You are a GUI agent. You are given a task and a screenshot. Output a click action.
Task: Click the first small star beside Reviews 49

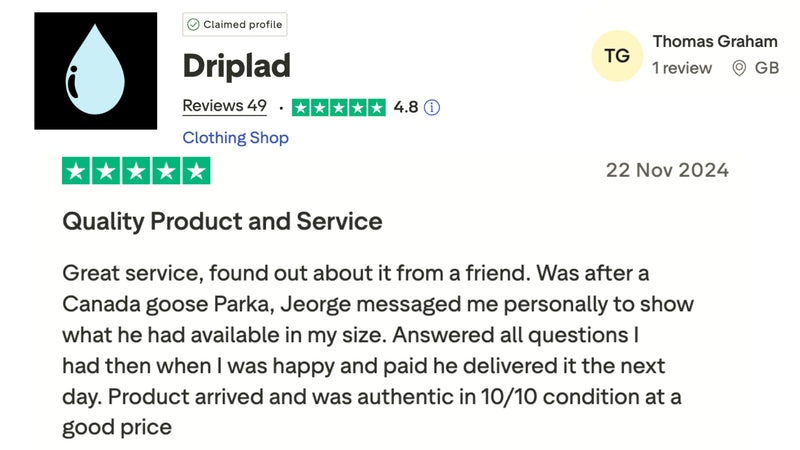[x=301, y=107]
